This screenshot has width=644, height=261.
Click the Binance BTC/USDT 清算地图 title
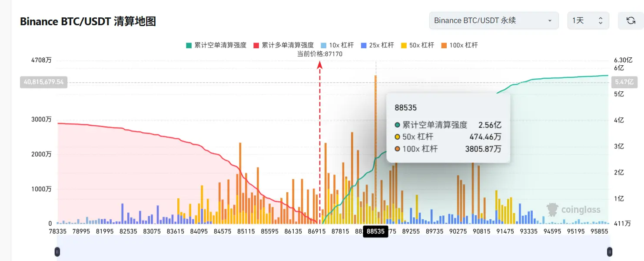coord(88,21)
